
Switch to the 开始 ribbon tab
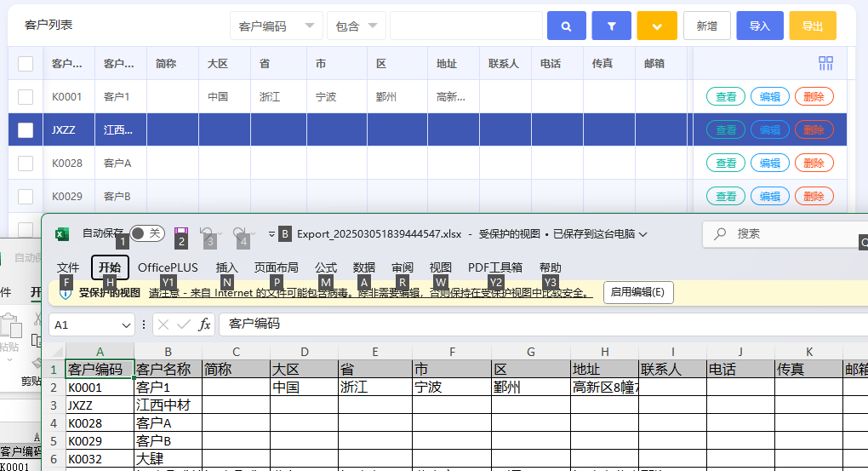(110, 267)
